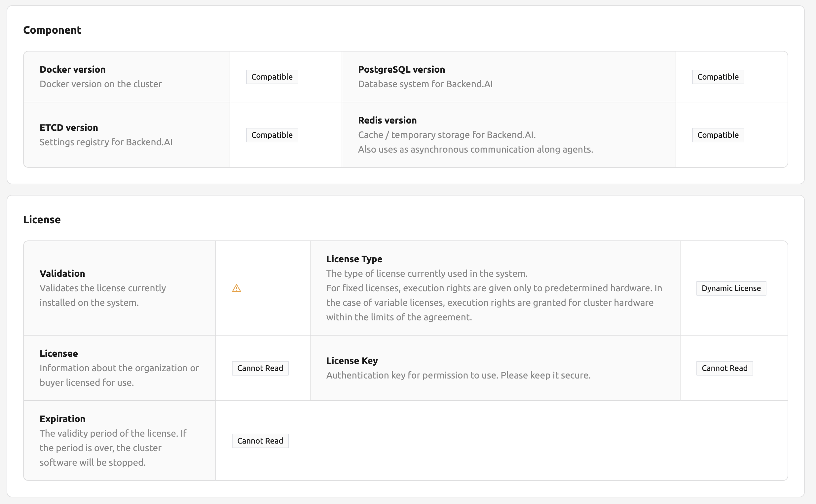
Task: Click the Licensee row title
Action: (x=59, y=353)
